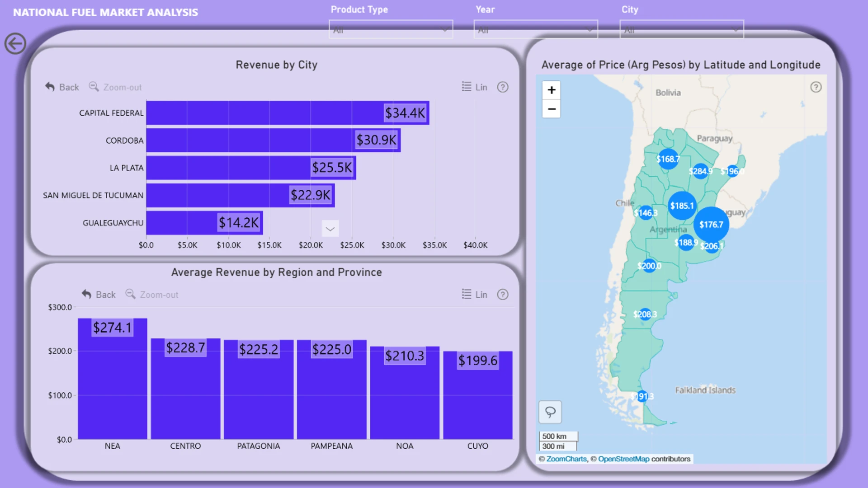Select the CAPITAL FEDERAL bar

288,113
